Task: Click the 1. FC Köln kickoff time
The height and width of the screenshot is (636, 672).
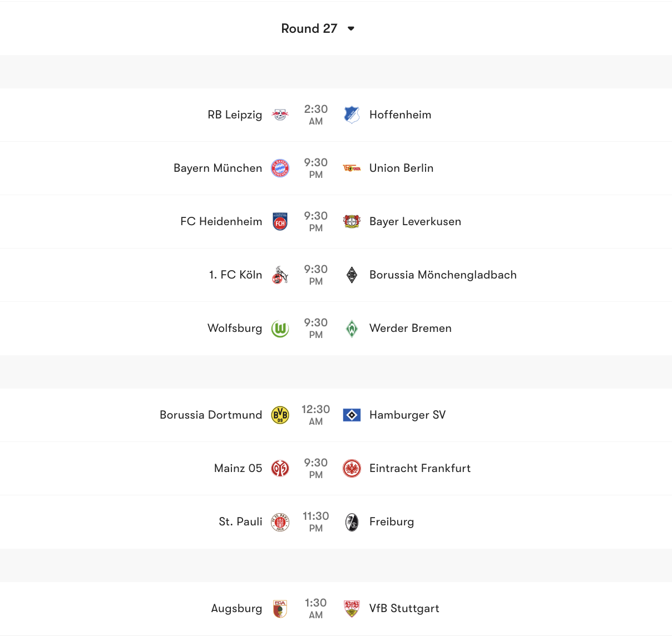Action: (x=316, y=275)
